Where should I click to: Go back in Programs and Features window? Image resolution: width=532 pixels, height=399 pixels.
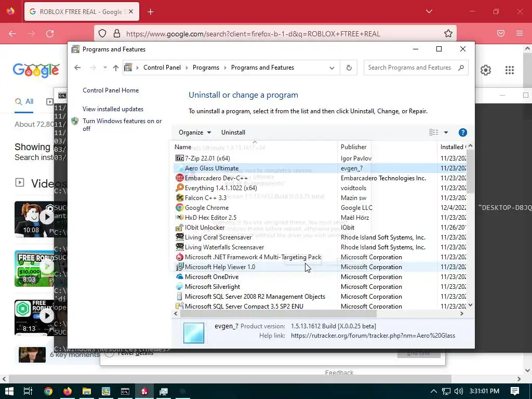[x=77, y=68]
